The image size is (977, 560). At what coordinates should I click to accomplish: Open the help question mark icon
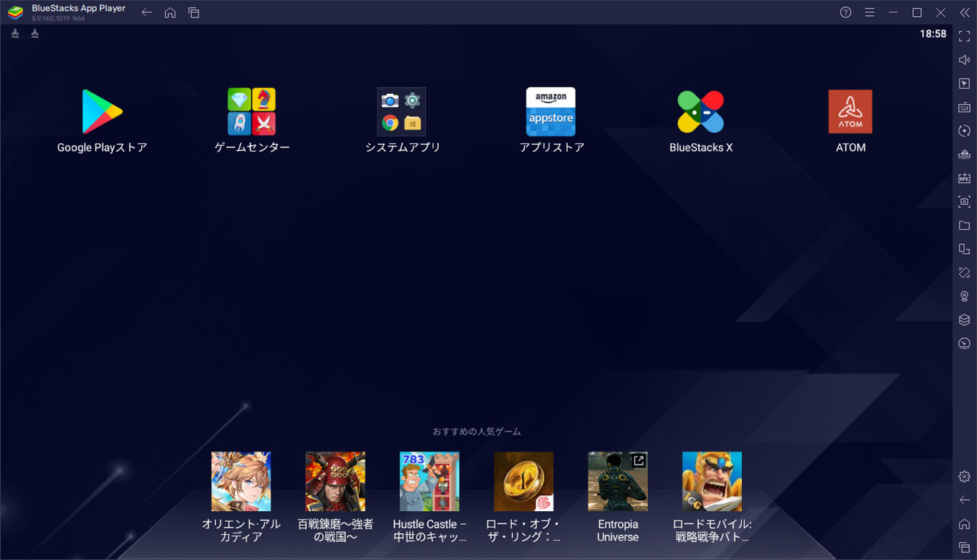pos(846,12)
